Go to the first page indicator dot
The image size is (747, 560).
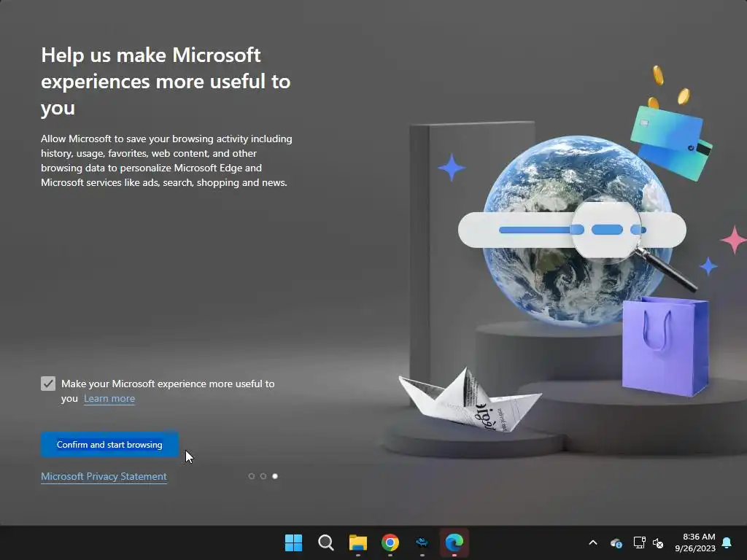click(x=252, y=476)
